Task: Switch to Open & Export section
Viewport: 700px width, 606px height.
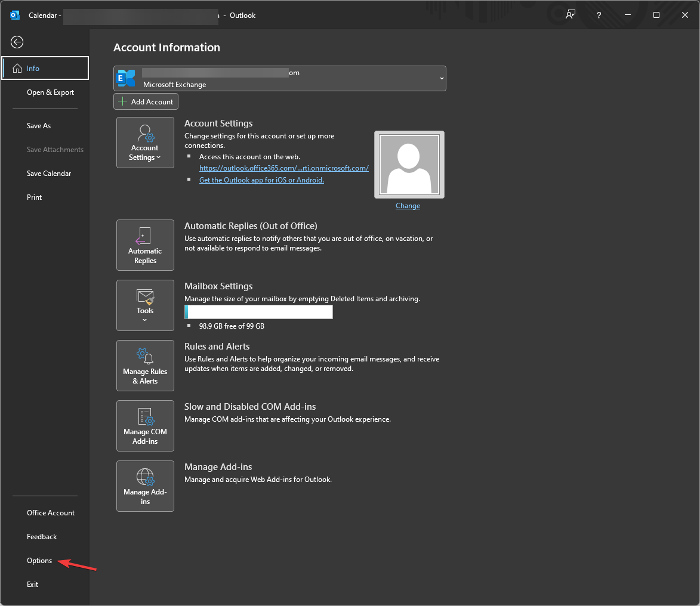Action: coord(50,92)
